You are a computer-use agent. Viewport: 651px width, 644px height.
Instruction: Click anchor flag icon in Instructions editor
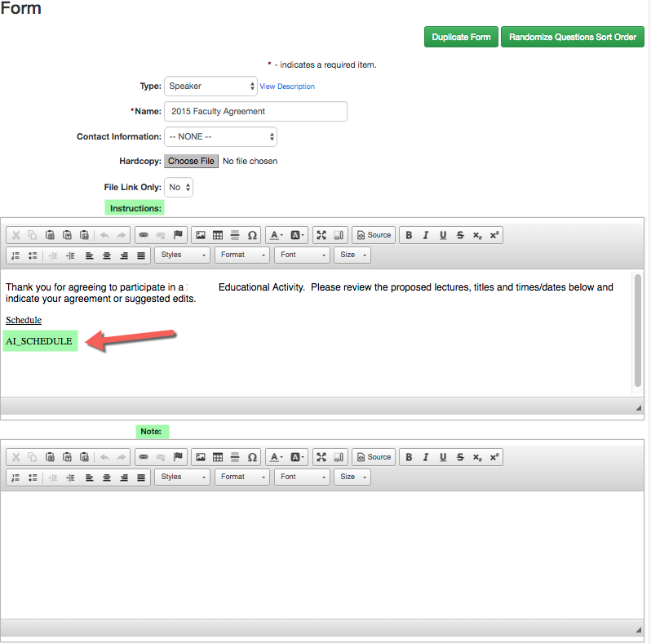(x=178, y=235)
